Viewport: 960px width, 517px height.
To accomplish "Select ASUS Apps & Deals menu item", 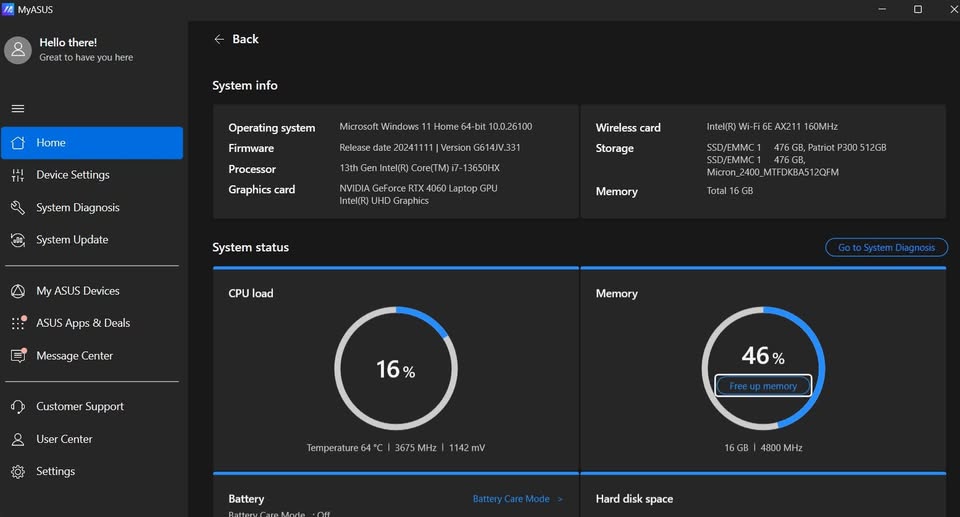I will tap(92, 323).
